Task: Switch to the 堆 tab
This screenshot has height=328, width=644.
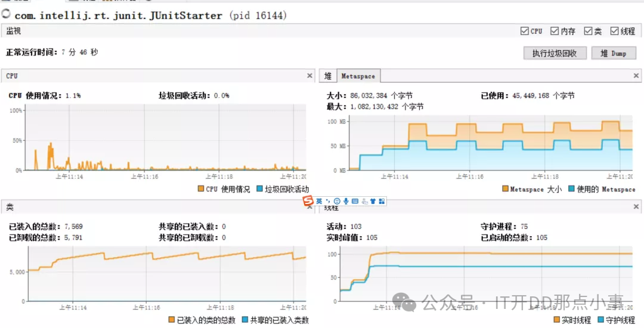Action: [x=328, y=76]
